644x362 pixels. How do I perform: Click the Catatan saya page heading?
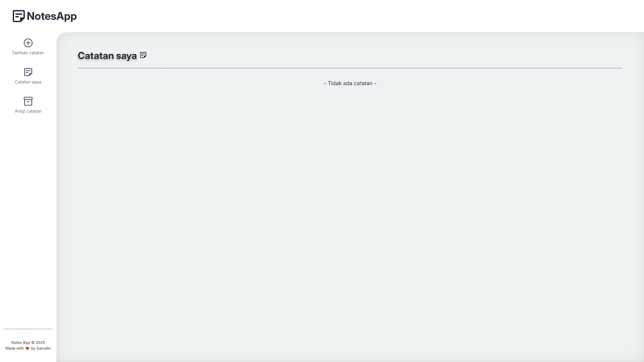107,56
